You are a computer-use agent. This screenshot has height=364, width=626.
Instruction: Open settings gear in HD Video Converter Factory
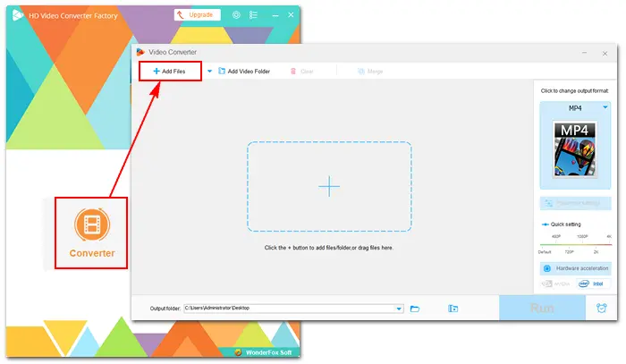pos(236,15)
